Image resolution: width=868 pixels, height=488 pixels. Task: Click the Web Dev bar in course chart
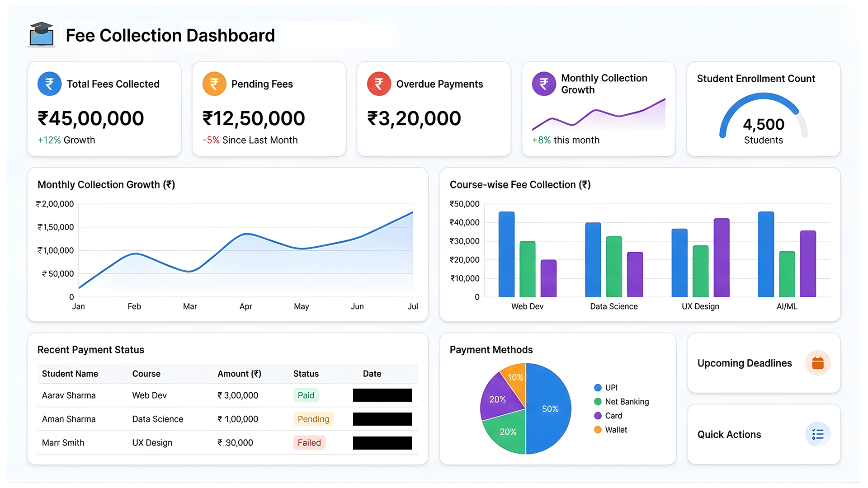click(506, 253)
